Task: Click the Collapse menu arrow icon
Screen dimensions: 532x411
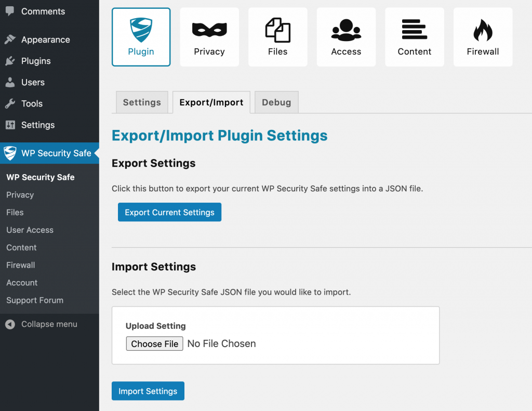Action: coord(10,324)
